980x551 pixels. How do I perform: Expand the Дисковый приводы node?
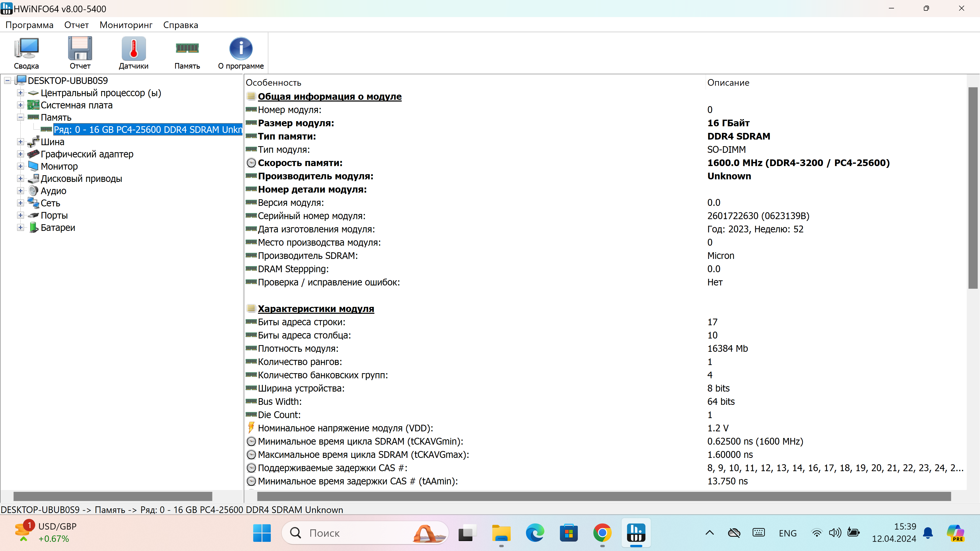click(20, 178)
